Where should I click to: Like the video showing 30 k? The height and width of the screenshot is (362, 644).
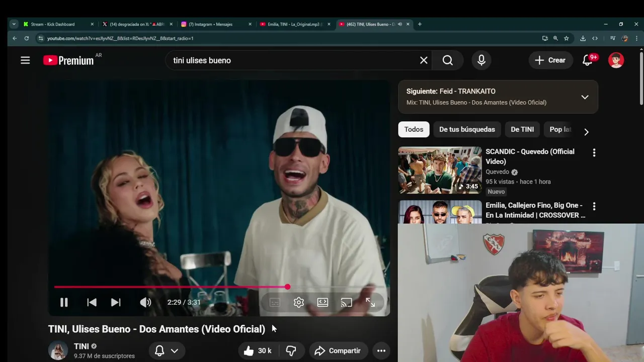click(x=258, y=350)
